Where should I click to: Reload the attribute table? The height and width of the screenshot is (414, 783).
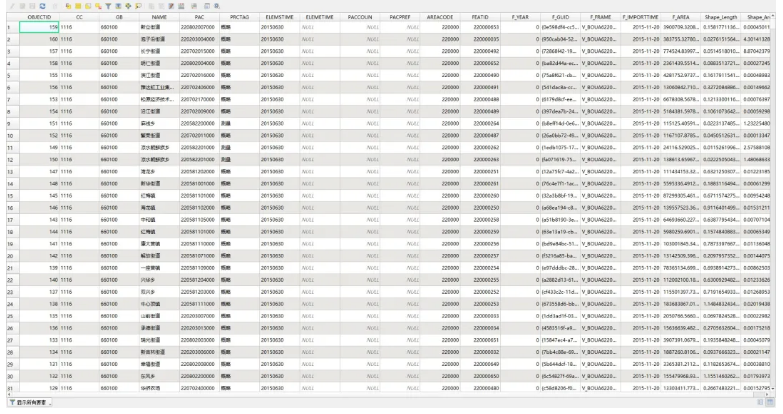pyautogui.click(x=42, y=6)
